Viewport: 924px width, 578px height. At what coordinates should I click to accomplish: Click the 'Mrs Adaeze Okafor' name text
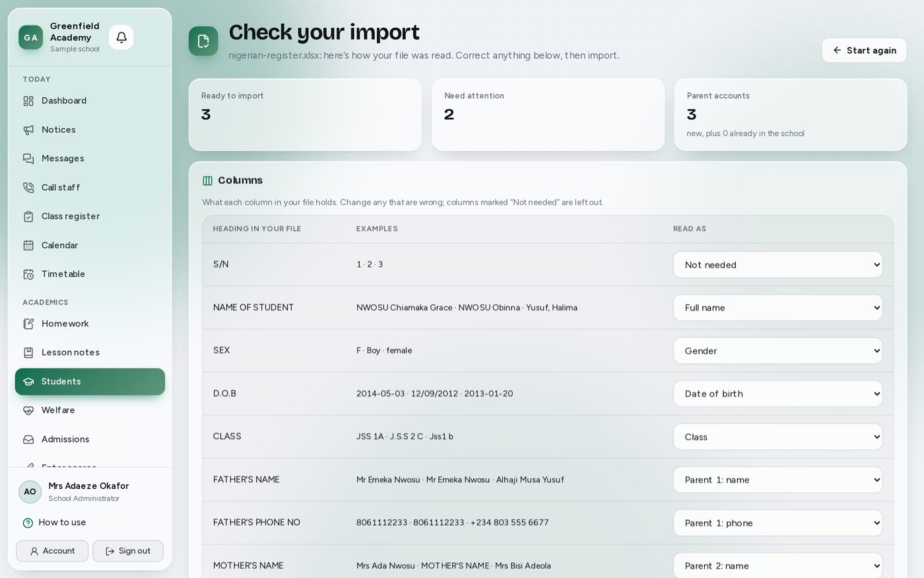(88, 486)
